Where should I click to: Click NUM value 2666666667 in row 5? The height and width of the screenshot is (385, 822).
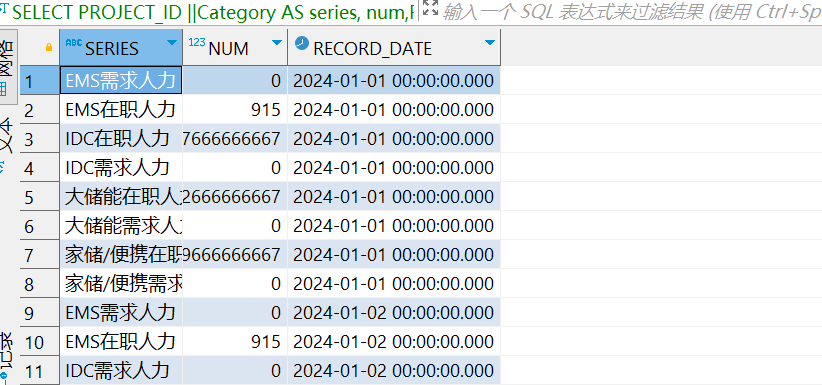click(235, 197)
